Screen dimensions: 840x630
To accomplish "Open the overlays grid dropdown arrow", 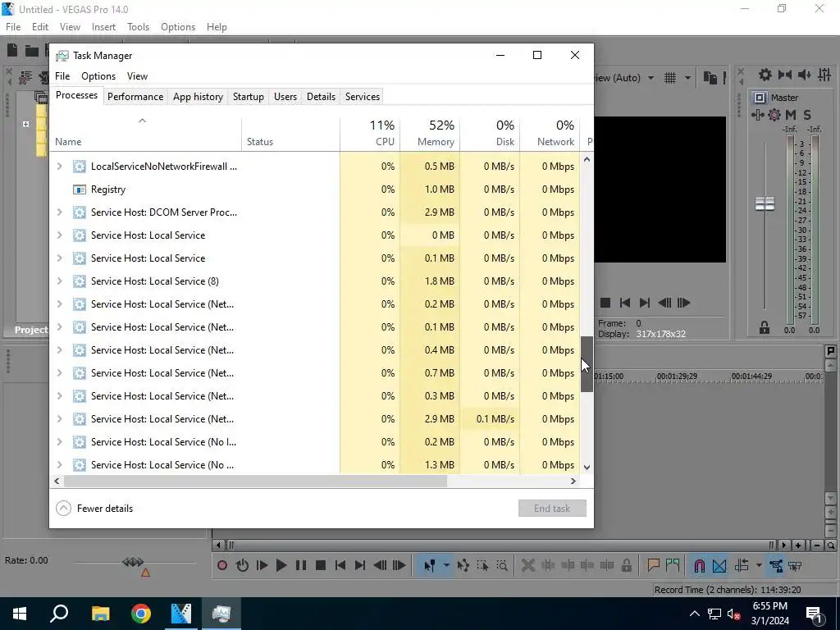I will point(687,78).
